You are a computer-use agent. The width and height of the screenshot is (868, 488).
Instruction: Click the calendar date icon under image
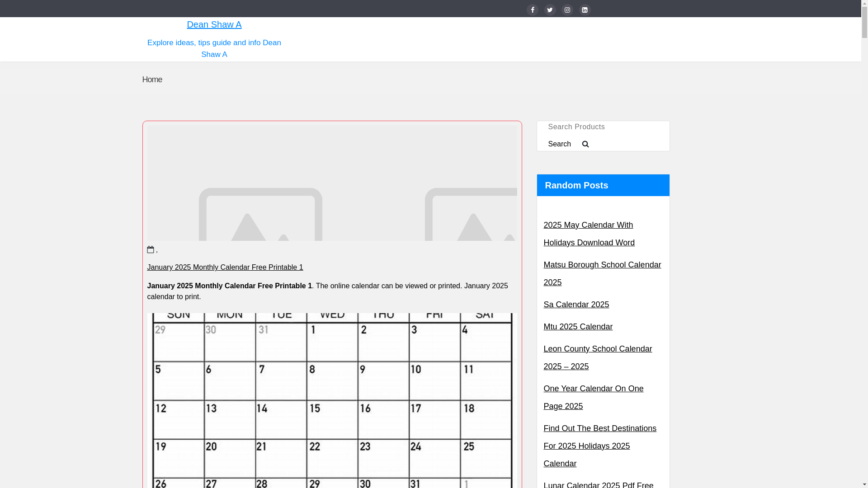pyautogui.click(x=151, y=249)
